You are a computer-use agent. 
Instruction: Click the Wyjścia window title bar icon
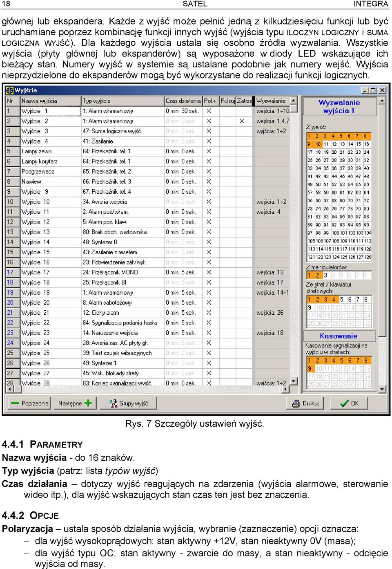9,90
